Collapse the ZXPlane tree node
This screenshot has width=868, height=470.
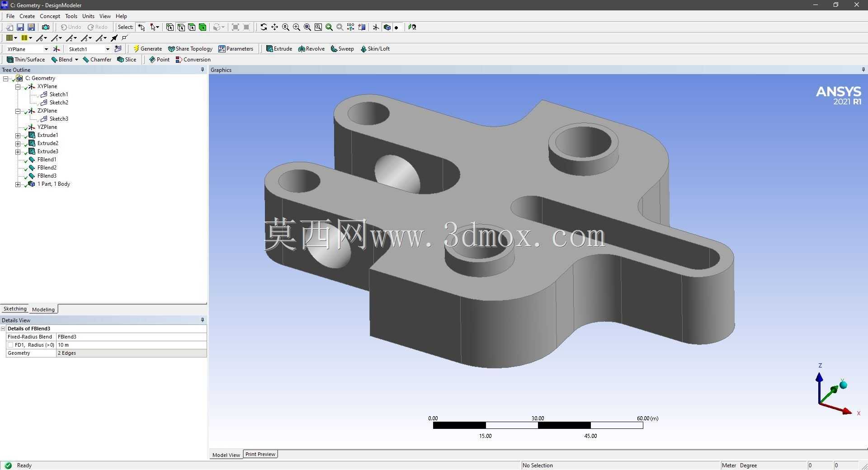[18, 111]
